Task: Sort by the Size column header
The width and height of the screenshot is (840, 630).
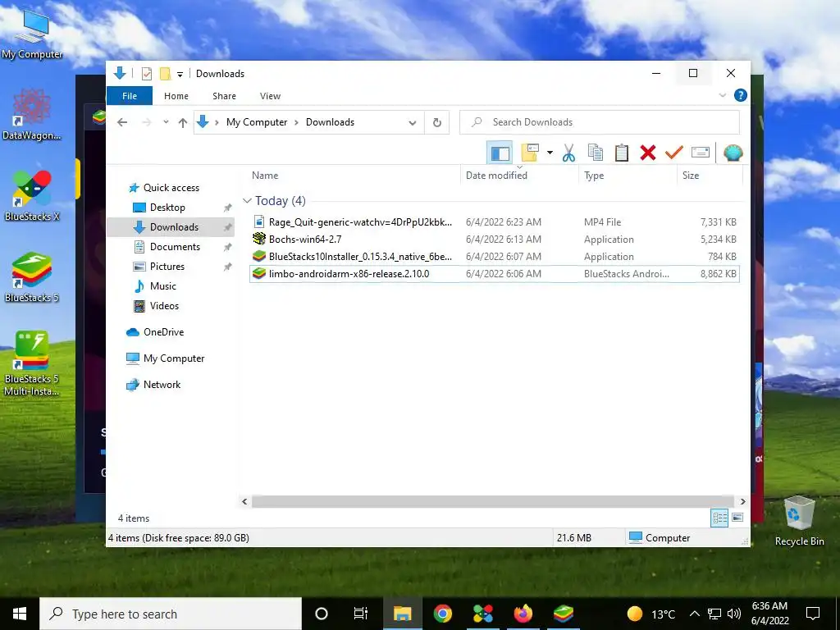Action: [x=710, y=176]
